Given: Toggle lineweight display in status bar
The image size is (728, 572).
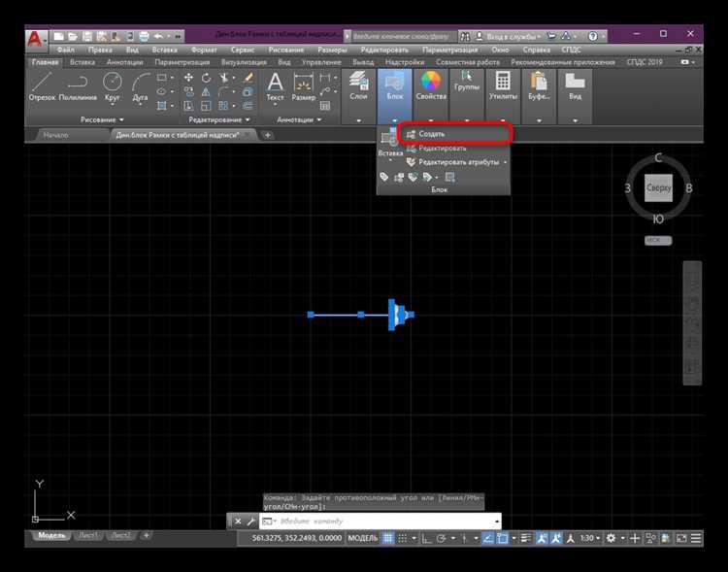Looking at the screenshot, I should click(x=525, y=538).
